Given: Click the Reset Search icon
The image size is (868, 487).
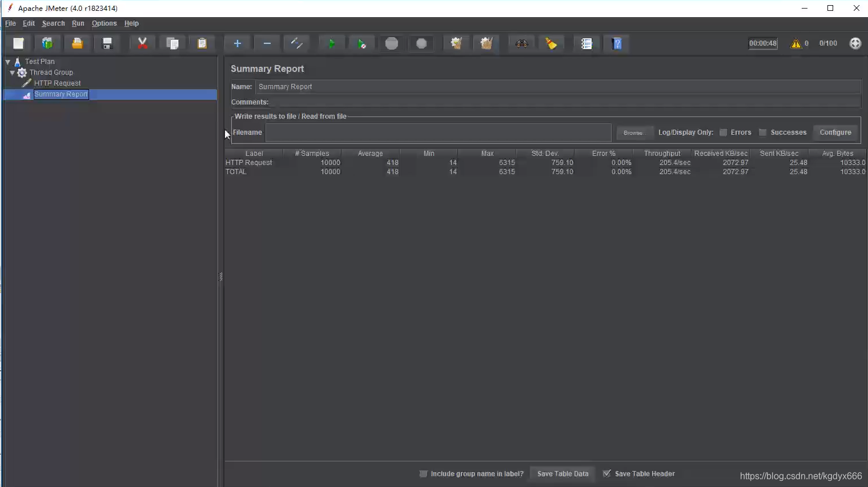Looking at the screenshot, I should (551, 43).
